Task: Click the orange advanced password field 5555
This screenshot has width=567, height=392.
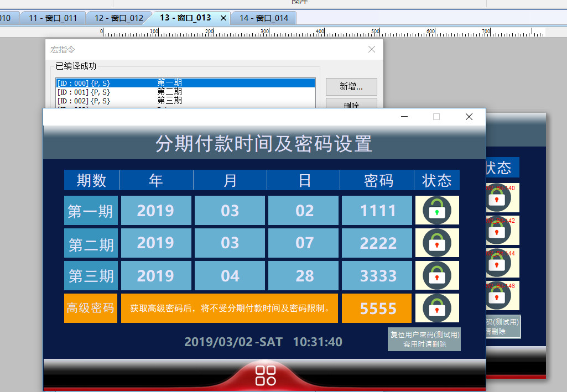Action: coord(378,309)
